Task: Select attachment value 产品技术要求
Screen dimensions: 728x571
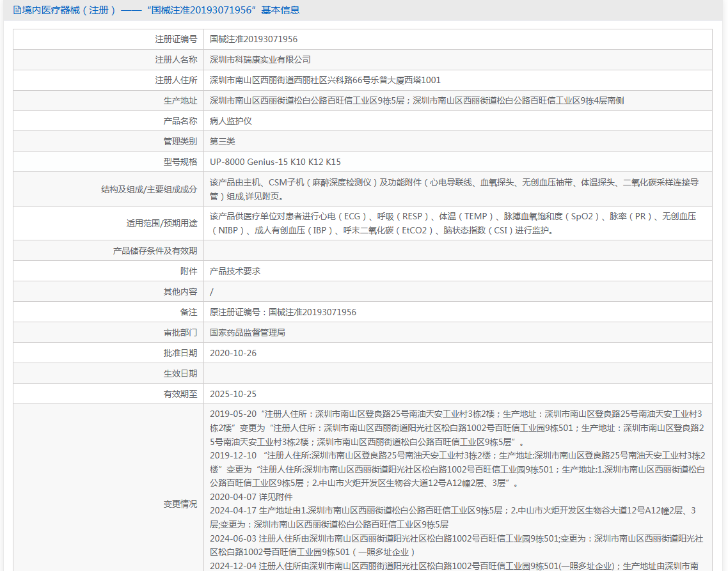Action: 235,272
